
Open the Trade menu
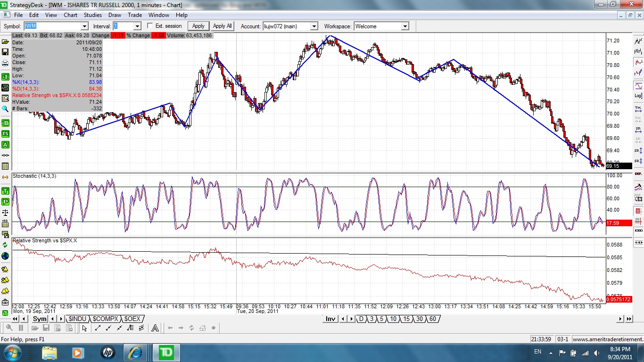(135, 15)
